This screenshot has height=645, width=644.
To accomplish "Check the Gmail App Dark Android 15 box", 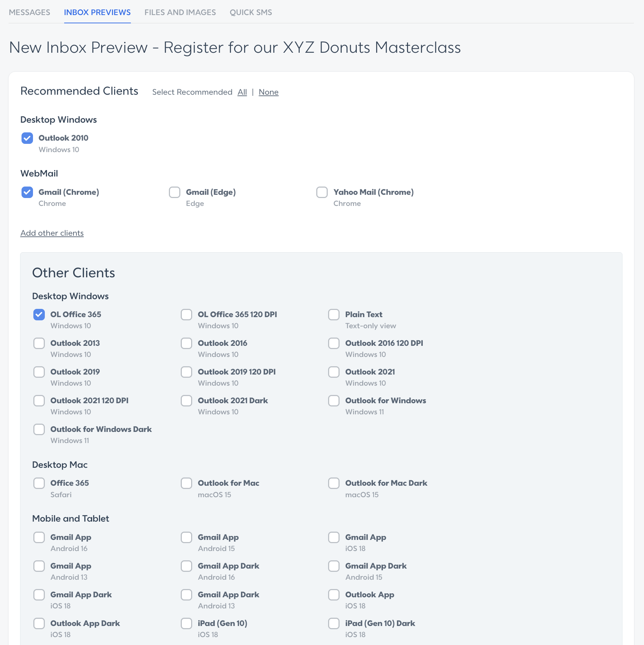I will click(x=334, y=566).
